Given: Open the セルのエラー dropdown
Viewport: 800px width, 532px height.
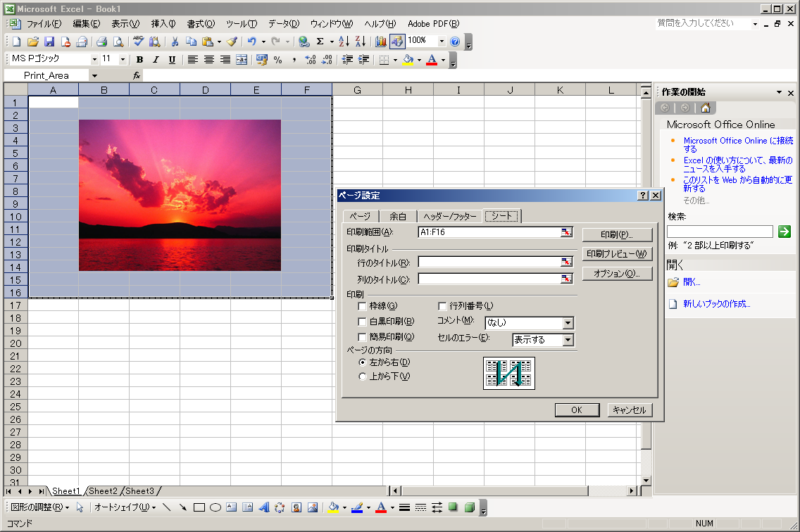Looking at the screenshot, I should pyautogui.click(x=568, y=340).
